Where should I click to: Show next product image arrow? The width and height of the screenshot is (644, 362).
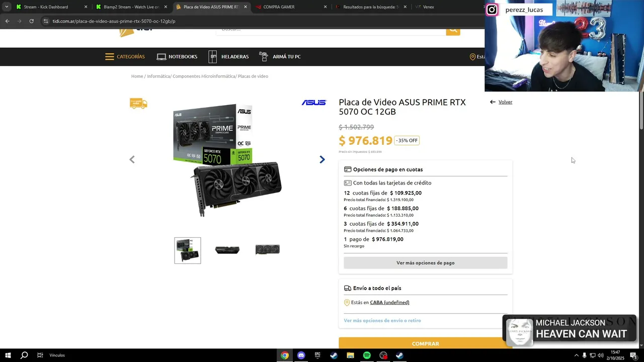322,159
